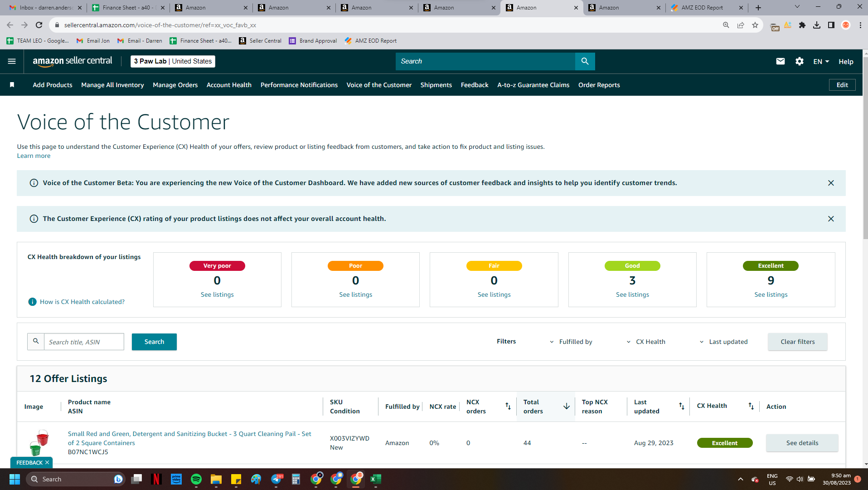This screenshot has height=490, width=868.
Task: Go to Manage Orders
Action: pos(175,85)
